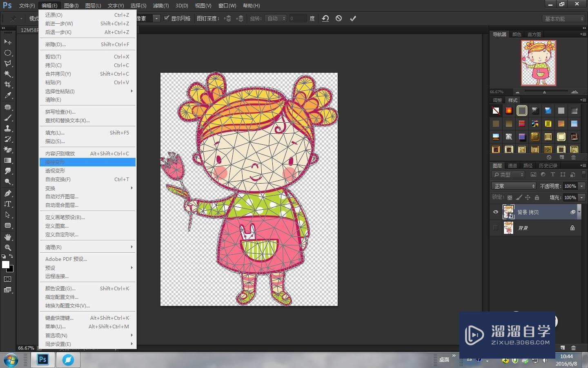Change screen mode icon in toolbox
Image resolution: width=588 pixels, height=368 pixels.
tap(7, 290)
